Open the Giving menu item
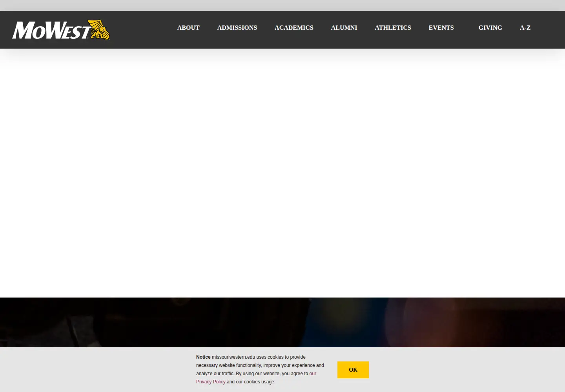The width and height of the screenshot is (565, 392). point(490,28)
